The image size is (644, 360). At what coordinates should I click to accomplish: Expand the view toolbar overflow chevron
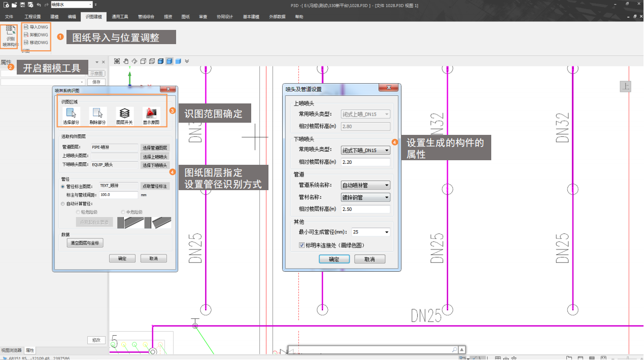point(187,61)
